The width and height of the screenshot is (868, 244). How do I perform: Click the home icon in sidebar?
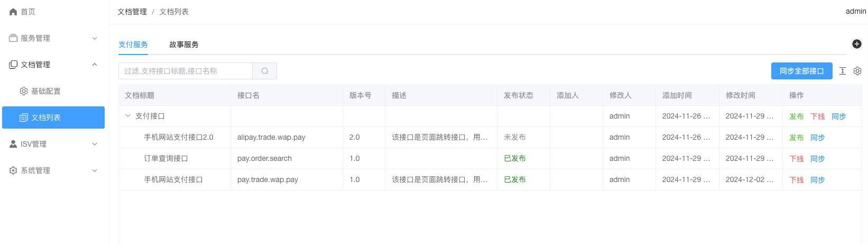tap(13, 12)
